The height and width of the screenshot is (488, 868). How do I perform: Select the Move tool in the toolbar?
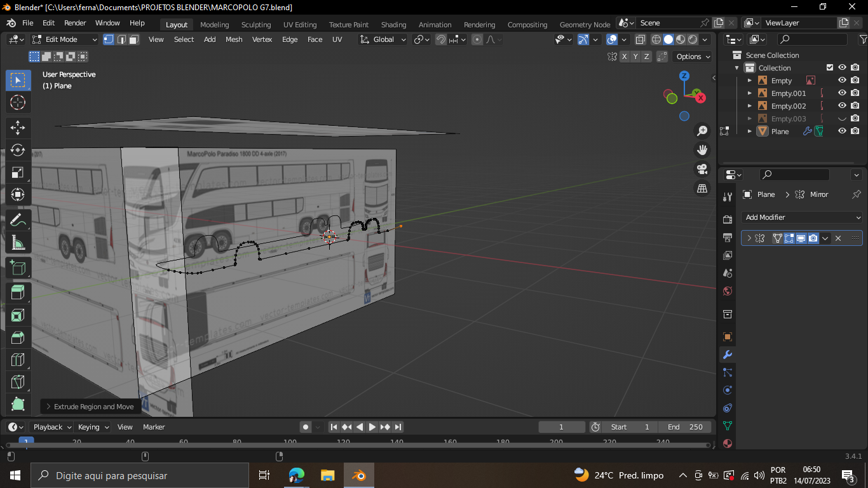pyautogui.click(x=18, y=128)
